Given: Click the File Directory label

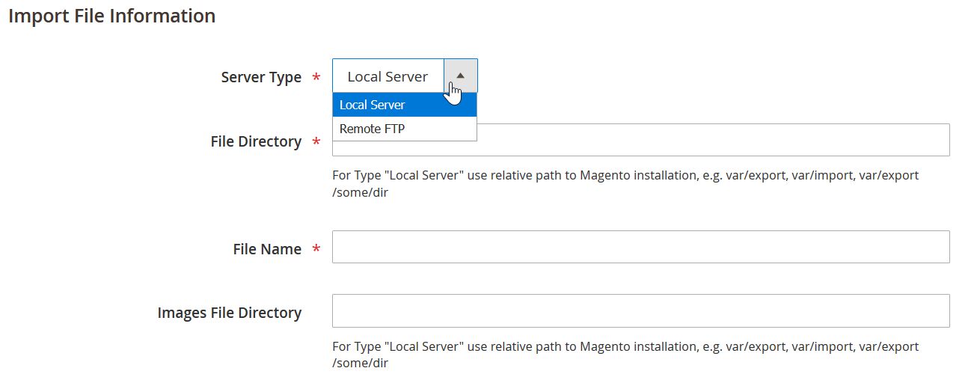Looking at the screenshot, I should tap(256, 141).
